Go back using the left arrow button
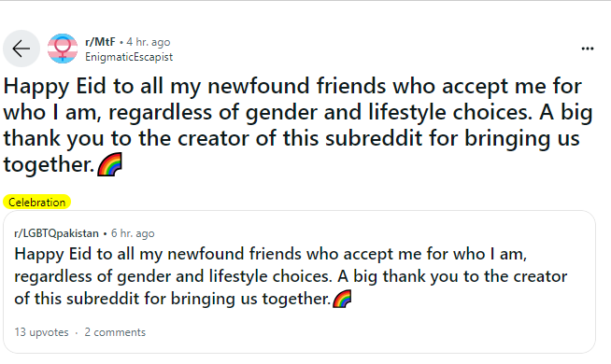611x364 pixels. 21,49
